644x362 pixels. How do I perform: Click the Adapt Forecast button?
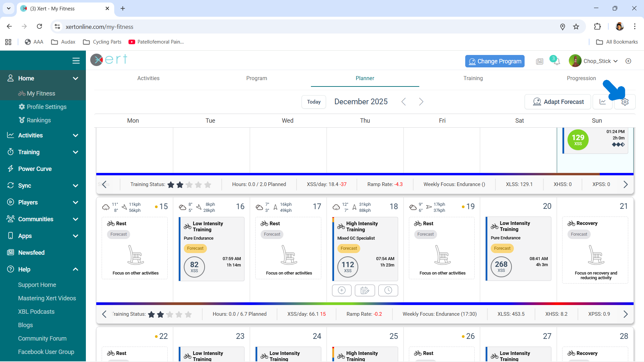point(558,102)
